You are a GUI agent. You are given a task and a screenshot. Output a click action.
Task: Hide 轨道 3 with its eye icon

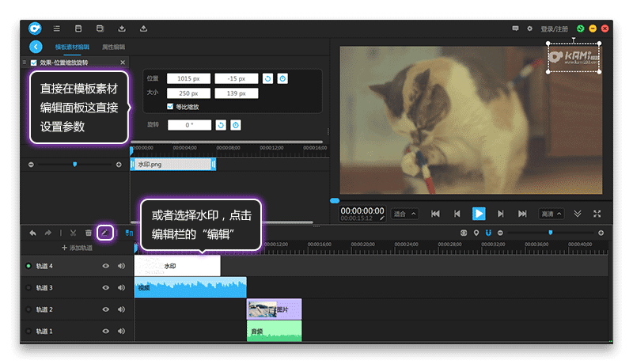pyautogui.click(x=106, y=288)
